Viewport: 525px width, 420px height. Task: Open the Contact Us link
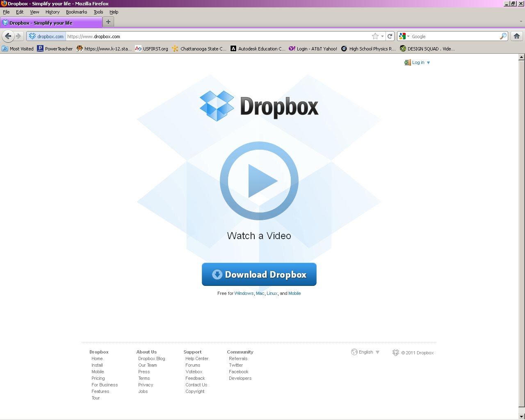pyautogui.click(x=196, y=385)
